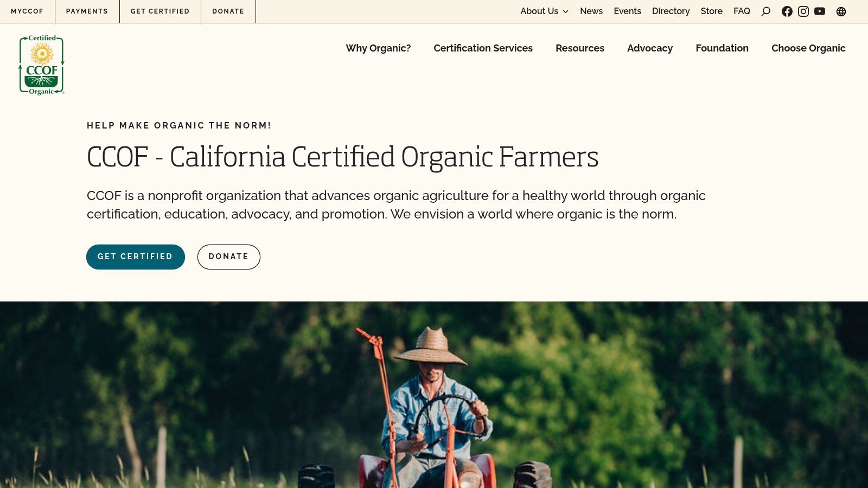Open the YouTube channel icon

coord(820,11)
